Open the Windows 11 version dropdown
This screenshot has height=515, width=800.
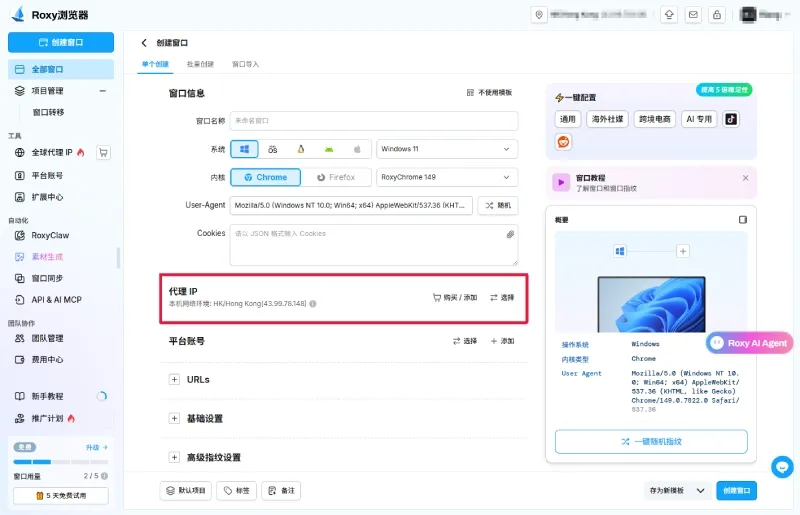coord(447,149)
